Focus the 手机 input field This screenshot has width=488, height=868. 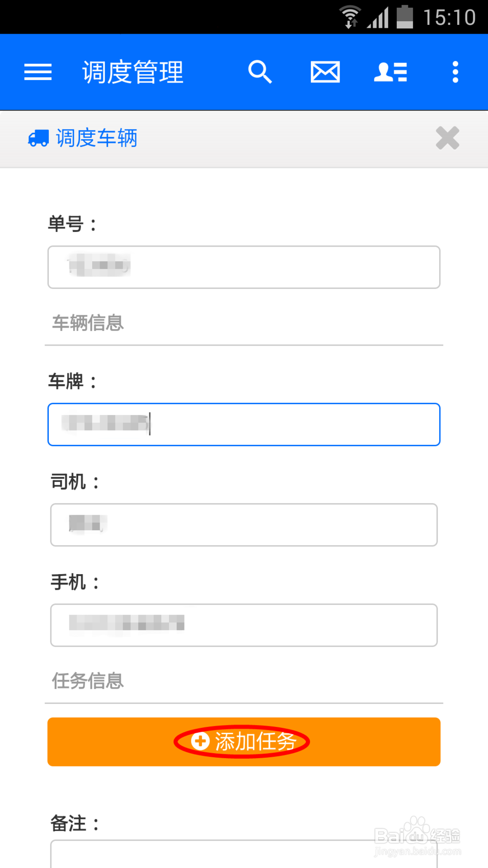click(244, 625)
